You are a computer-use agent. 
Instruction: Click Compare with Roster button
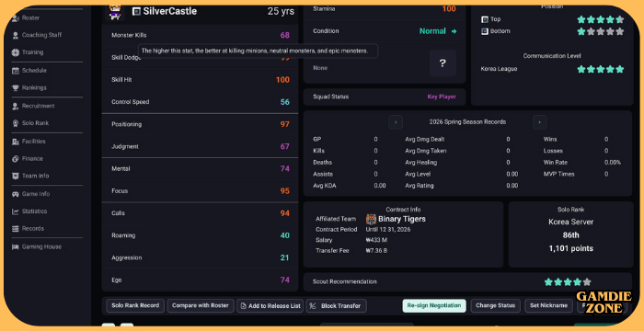point(201,306)
